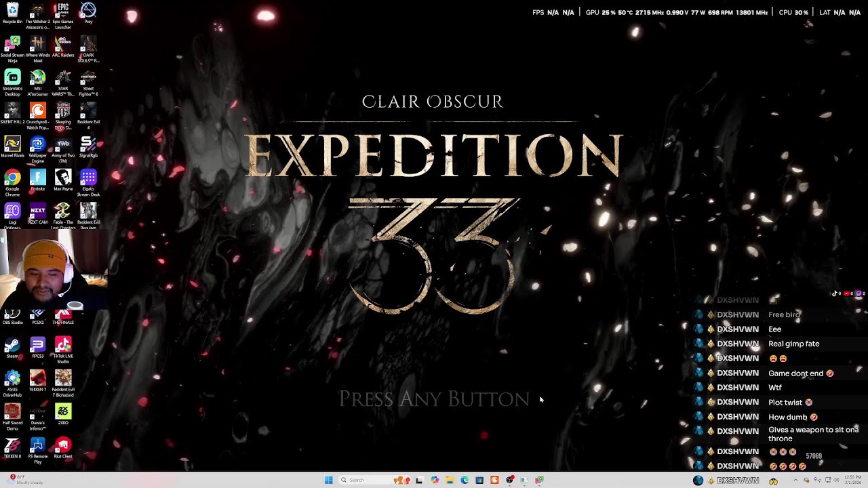
Task: Select the 'Real gimp fate' chat message
Action: 793,344
